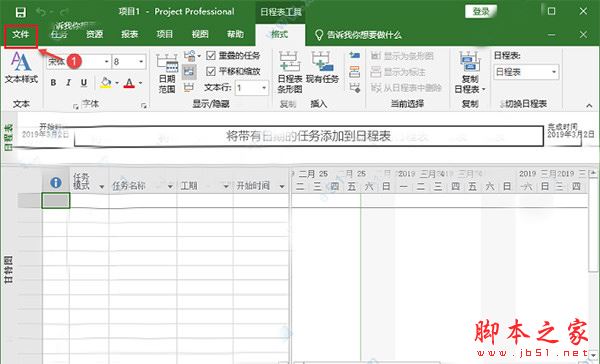Toggle the 平移和缩放 checkbox

tap(211, 72)
